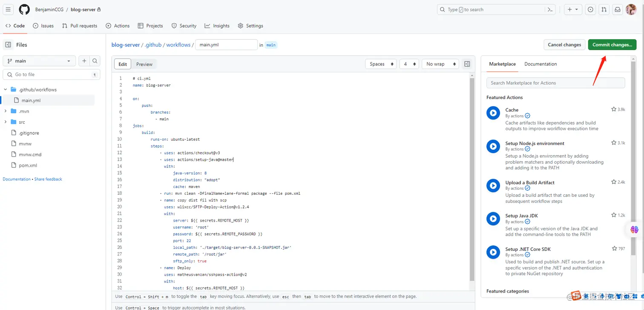The width and height of the screenshot is (644, 310).
Task: Open the command palette icon
Action: pos(550,9)
